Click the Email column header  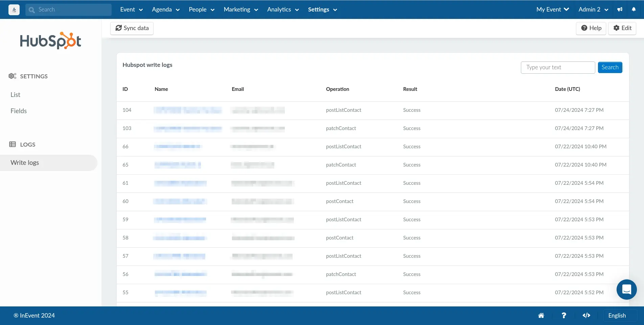pyautogui.click(x=238, y=89)
